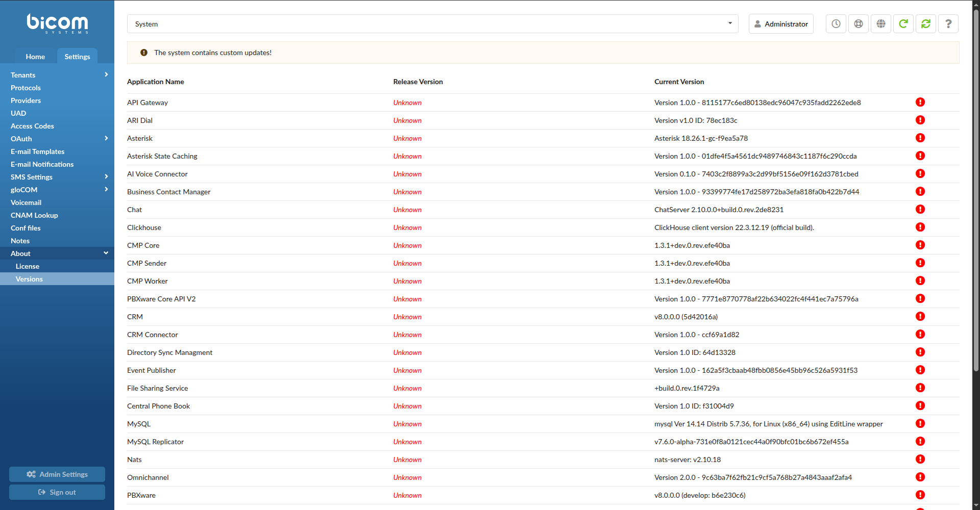Click 'nats-server: v2.10.18' version text
Image resolution: width=980 pixels, height=510 pixels.
(688, 460)
